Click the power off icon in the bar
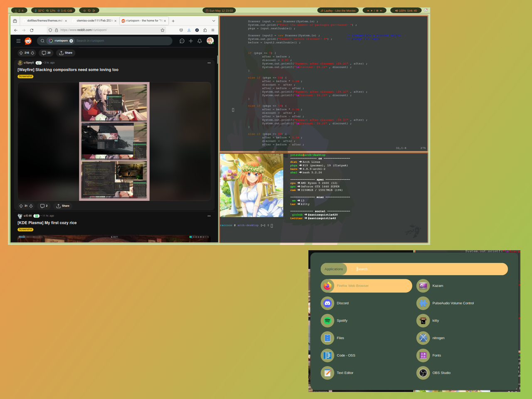The height and width of the screenshot is (399, 532). click(x=84, y=10)
